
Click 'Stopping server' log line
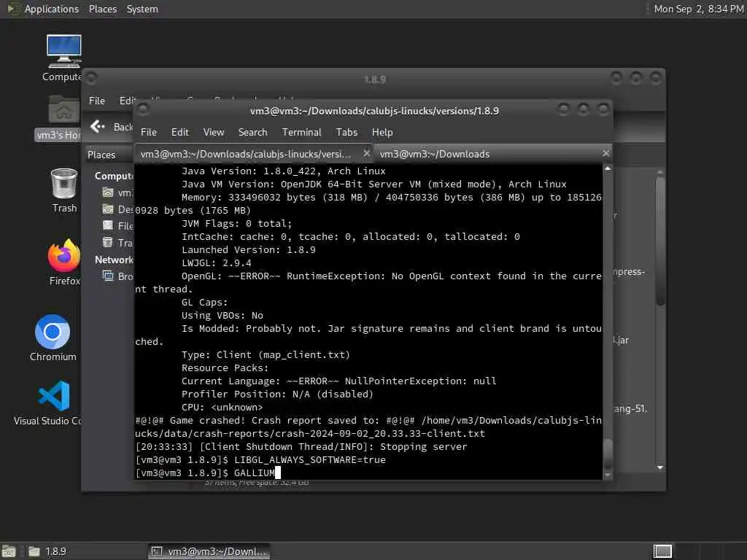pos(301,447)
